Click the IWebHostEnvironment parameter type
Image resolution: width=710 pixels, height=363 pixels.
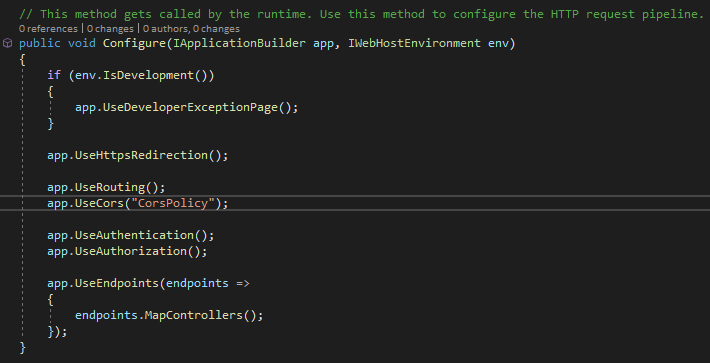click(414, 43)
